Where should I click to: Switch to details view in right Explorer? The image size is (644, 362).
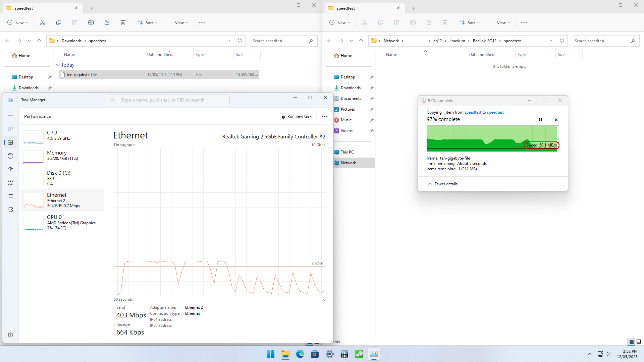[x=631, y=342]
